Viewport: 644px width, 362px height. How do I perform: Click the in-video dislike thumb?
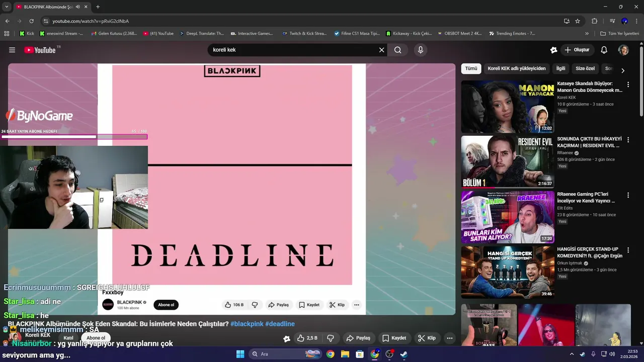[255, 305]
